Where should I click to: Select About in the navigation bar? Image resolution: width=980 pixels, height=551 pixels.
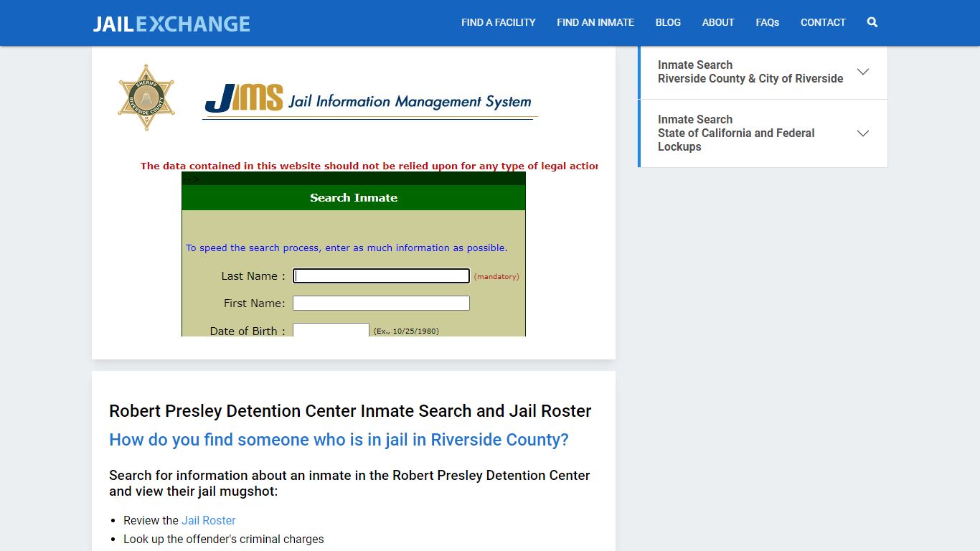(x=717, y=22)
